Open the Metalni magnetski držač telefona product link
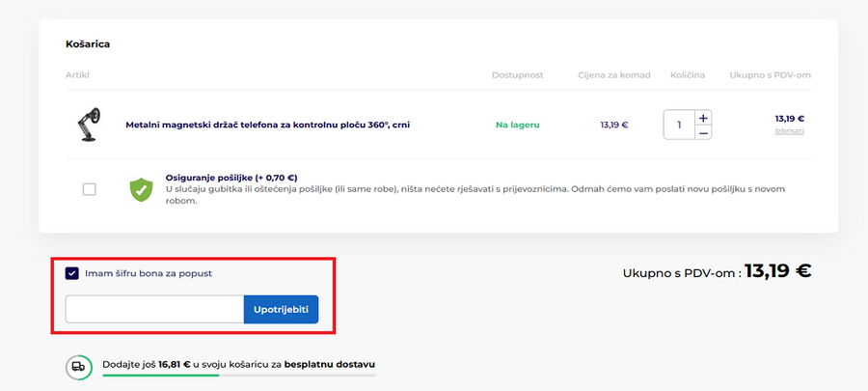Image resolution: width=868 pixels, height=391 pixels. 267,125
